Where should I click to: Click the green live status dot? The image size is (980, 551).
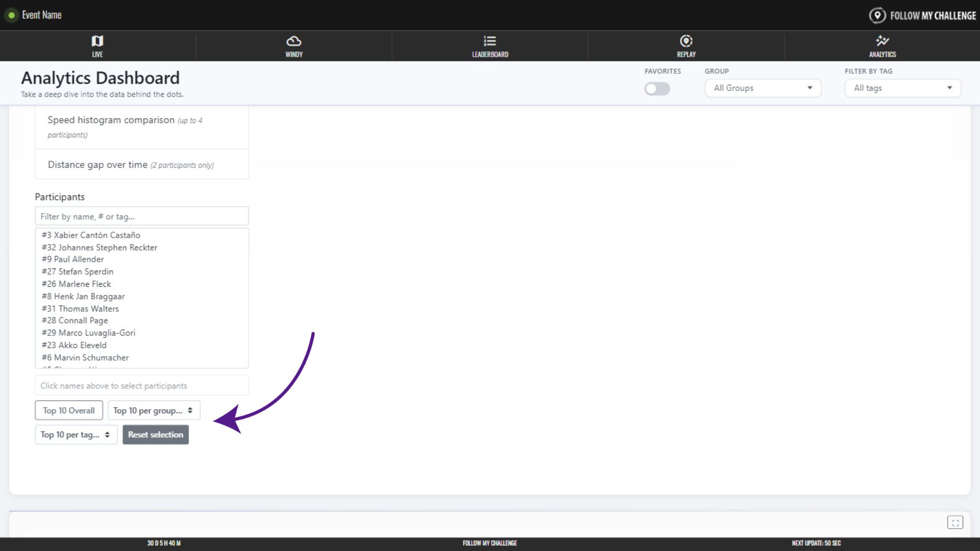(11, 15)
